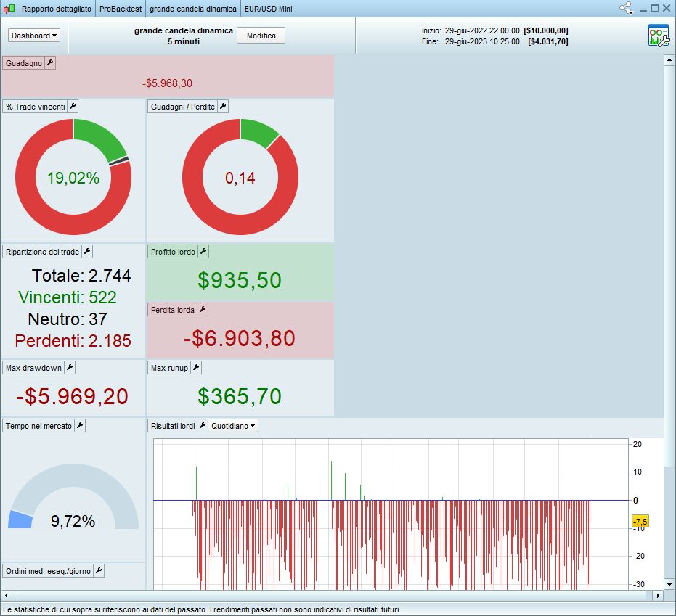Click the Profitto lordo wrench icon
This screenshot has width=676, height=616.
[x=203, y=252]
